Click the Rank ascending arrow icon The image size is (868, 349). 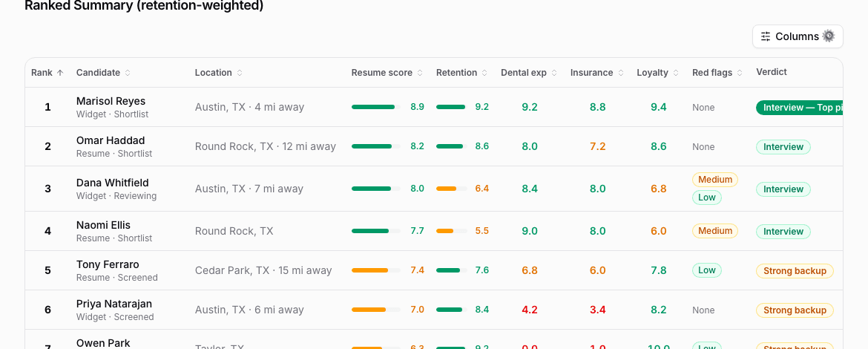tap(60, 73)
